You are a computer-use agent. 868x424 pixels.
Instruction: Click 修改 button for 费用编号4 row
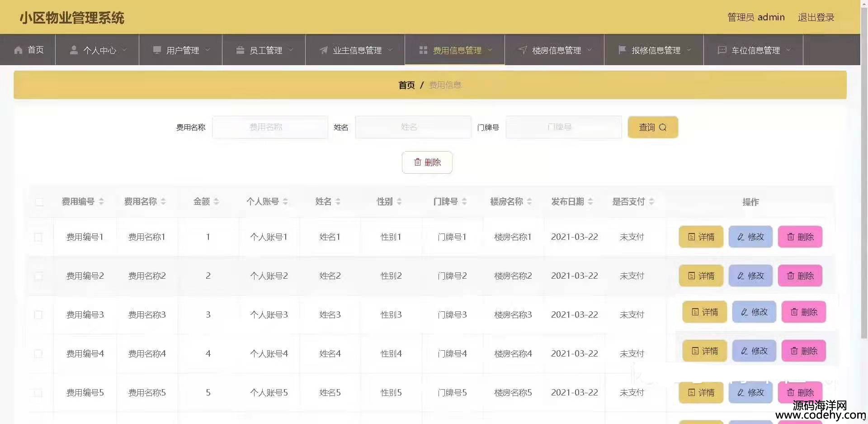(754, 351)
